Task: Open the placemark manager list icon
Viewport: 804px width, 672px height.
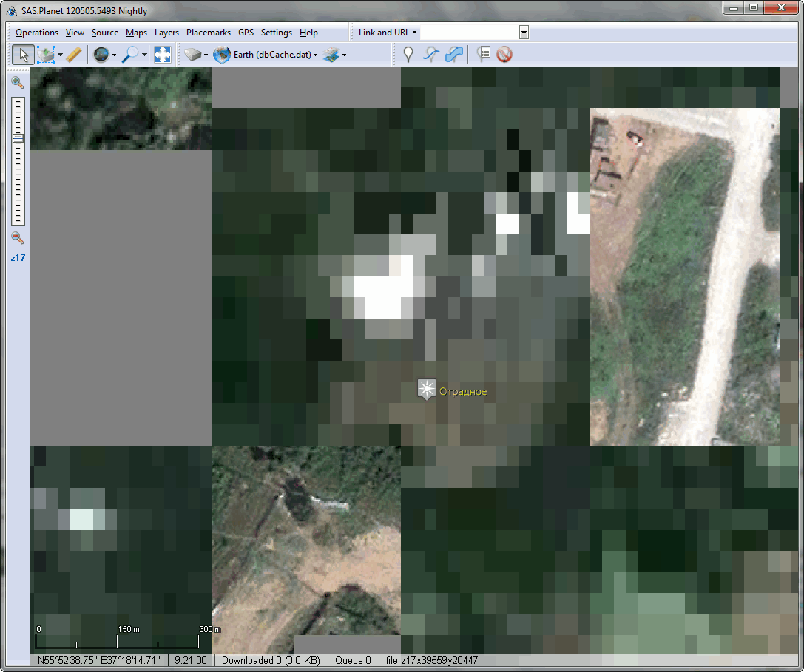Action: [x=484, y=55]
